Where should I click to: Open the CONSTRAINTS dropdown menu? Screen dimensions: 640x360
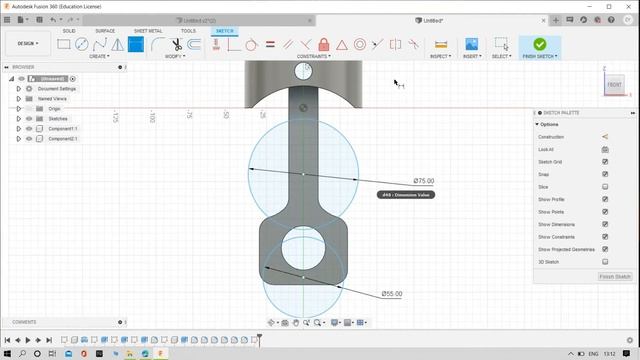click(x=314, y=56)
